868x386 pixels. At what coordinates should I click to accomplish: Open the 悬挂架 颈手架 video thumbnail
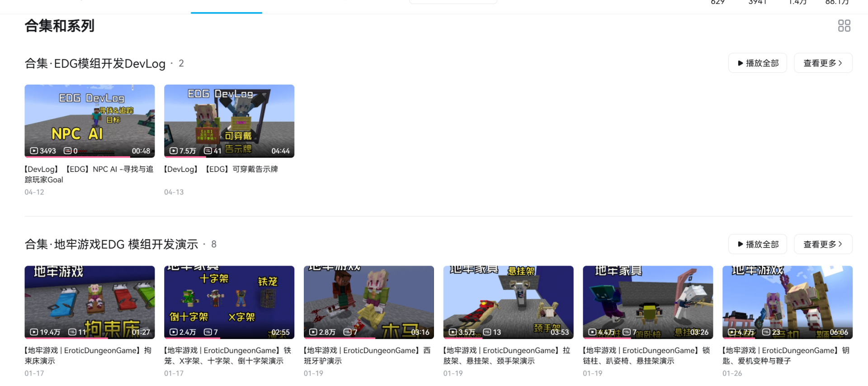(x=508, y=302)
